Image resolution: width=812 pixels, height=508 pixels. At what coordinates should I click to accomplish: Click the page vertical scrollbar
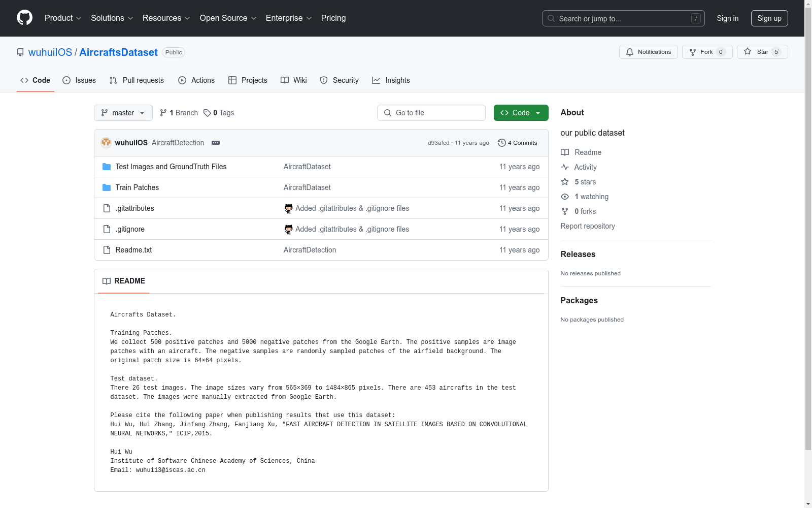[x=808, y=229]
